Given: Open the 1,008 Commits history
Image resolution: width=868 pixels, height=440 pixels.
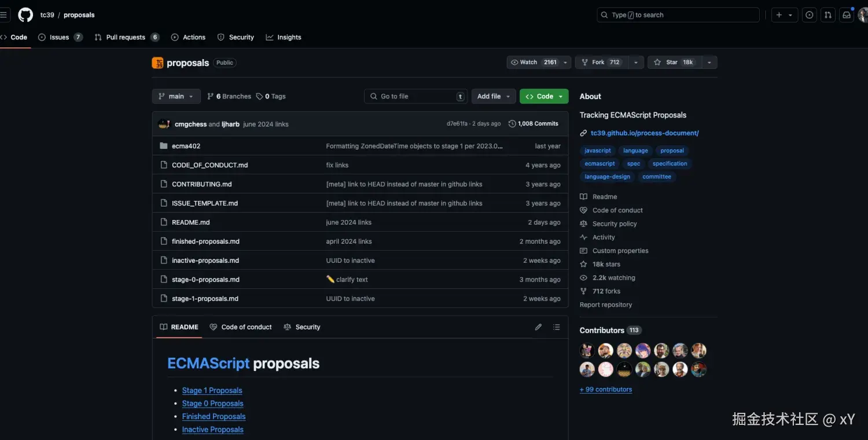Looking at the screenshot, I should pyautogui.click(x=534, y=124).
